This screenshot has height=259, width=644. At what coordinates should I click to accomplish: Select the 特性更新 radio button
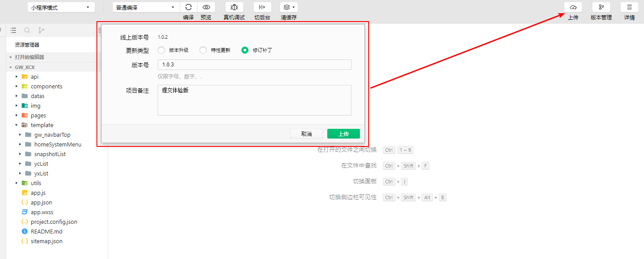[x=203, y=50]
